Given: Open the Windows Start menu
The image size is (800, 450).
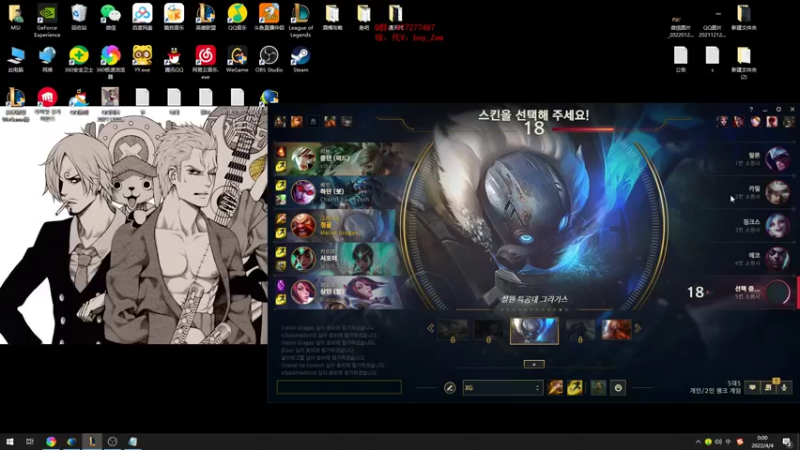Looking at the screenshot, I should tap(10, 442).
